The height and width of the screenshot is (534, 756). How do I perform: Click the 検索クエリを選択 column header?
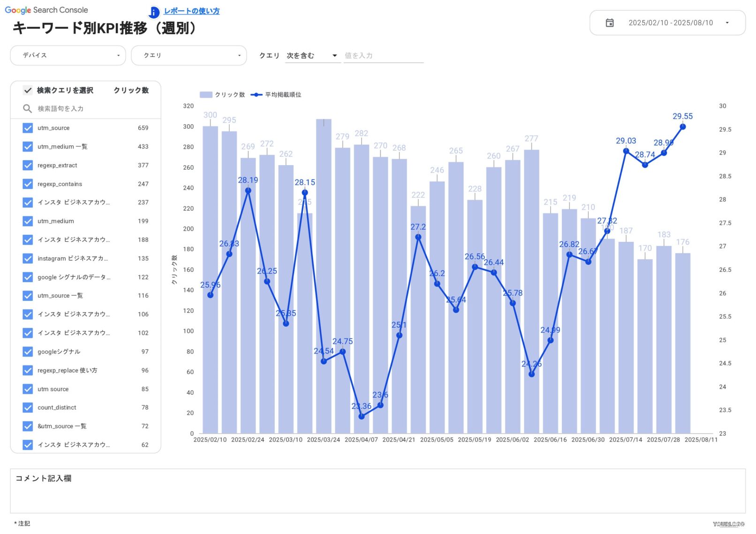[65, 90]
